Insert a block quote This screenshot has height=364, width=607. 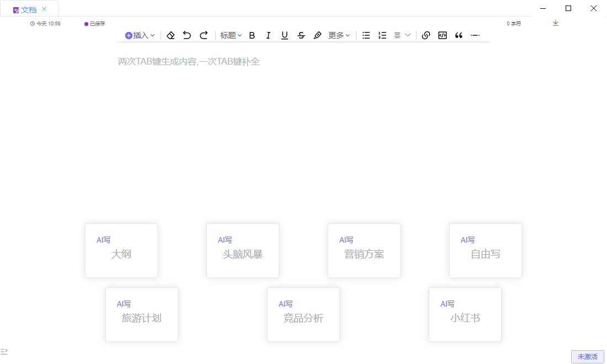point(459,35)
